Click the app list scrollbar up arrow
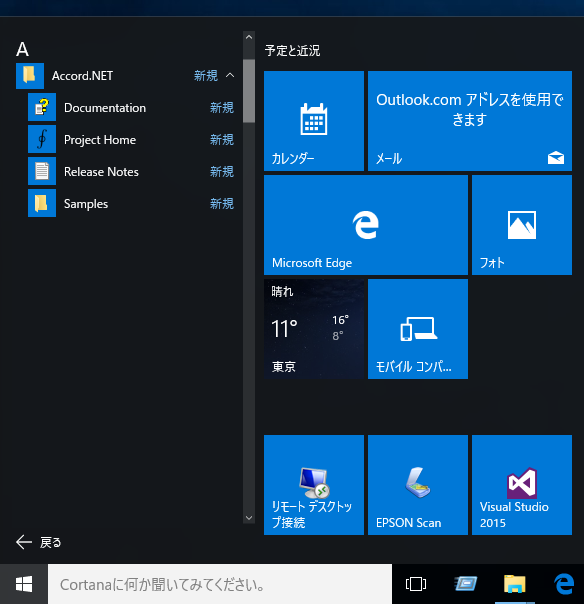Viewport: 584px width, 604px height. pyautogui.click(x=249, y=37)
